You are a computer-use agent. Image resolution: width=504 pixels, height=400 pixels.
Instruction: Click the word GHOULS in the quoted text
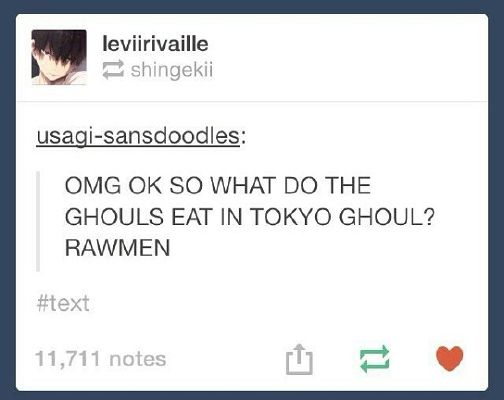pyautogui.click(x=115, y=217)
